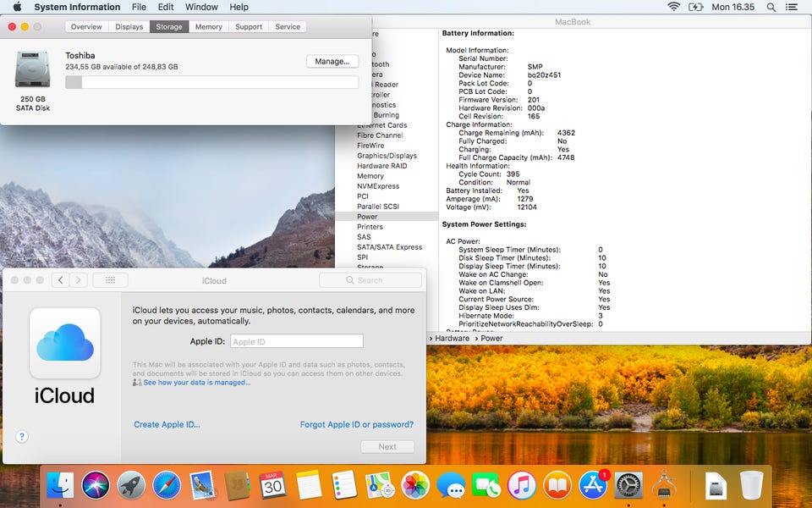Click the Wi-Fi status icon
The image size is (812, 508).
coord(674,7)
